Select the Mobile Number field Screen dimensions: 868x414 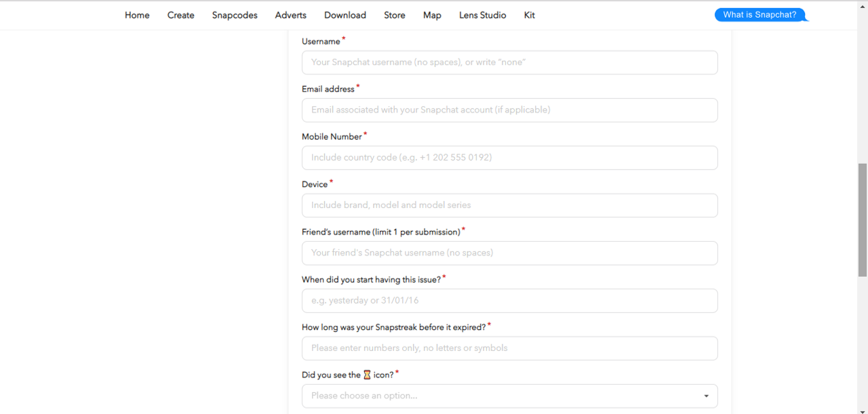click(x=509, y=158)
